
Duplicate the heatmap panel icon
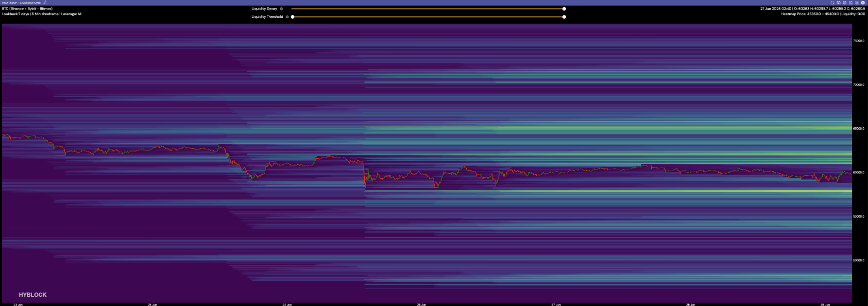pyautogui.click(x=857, y=3)
